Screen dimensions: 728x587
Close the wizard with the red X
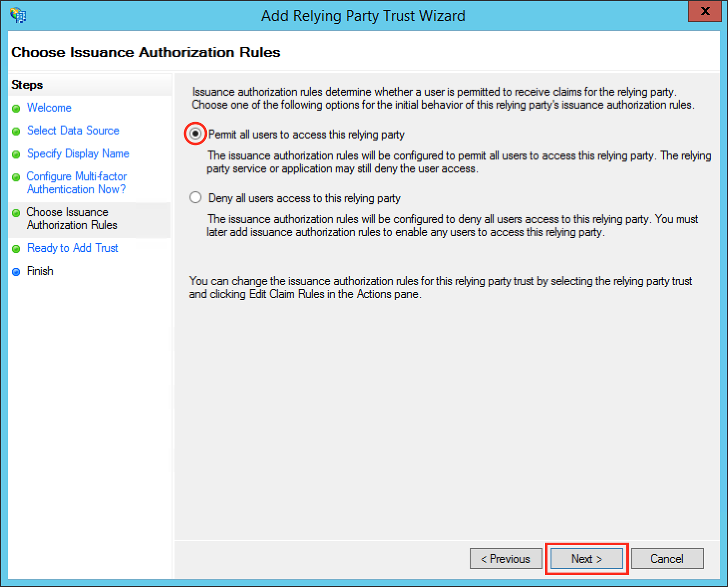pyautogui.click(x=705, y=11)
